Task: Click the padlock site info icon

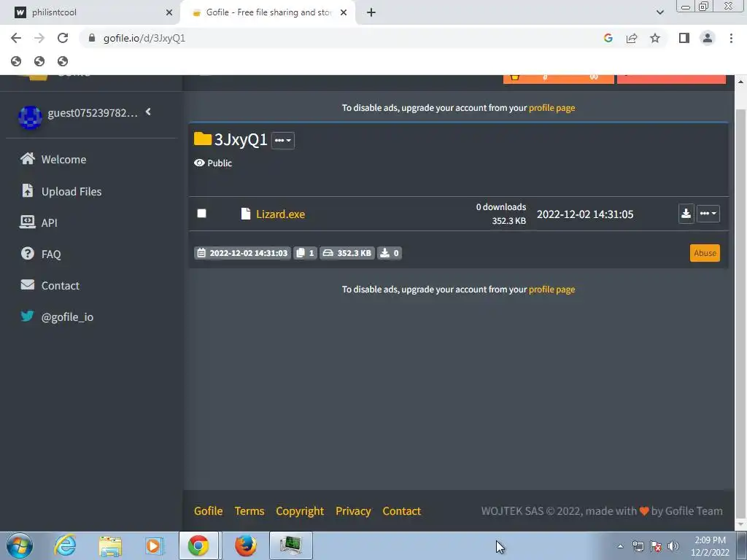Action: tap(92, 38)
